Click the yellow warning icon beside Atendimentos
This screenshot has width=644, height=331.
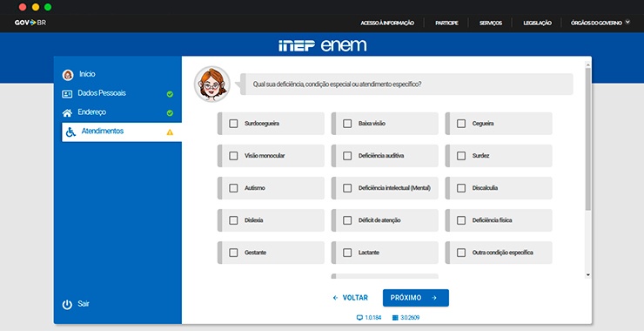(170, 132)
